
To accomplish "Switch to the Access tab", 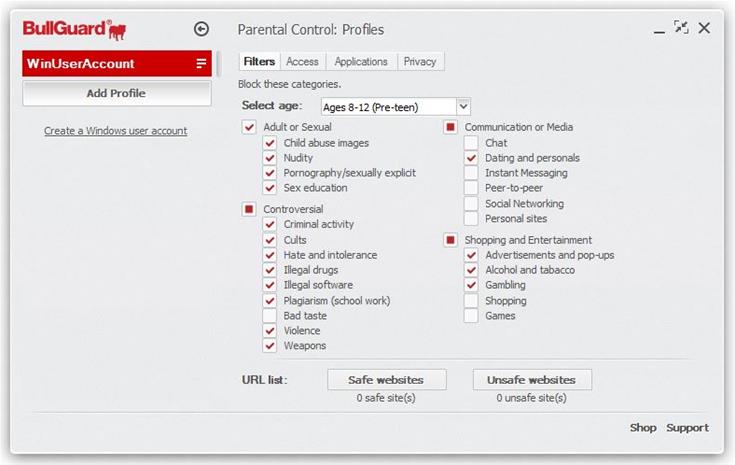I will (x=302, y=62).
